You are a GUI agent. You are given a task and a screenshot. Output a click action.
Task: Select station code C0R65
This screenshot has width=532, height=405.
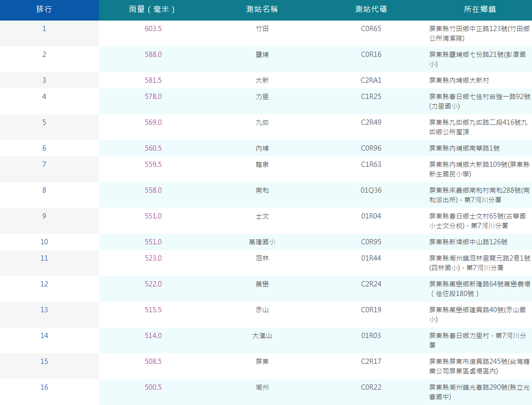(371, 29)
